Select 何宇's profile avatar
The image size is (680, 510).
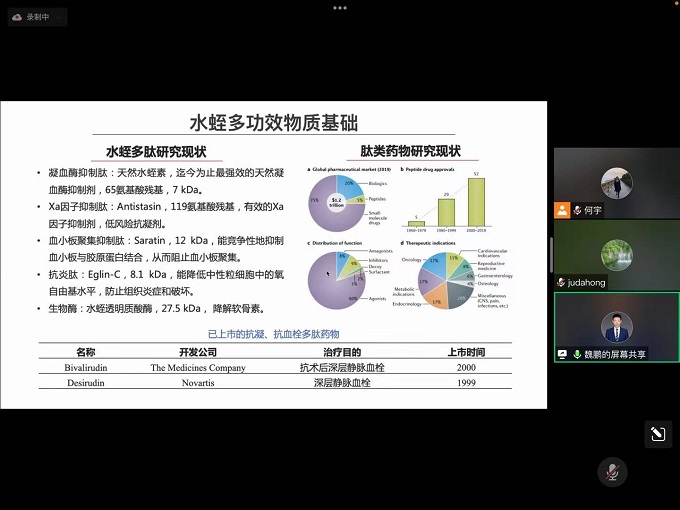point(616,183)
